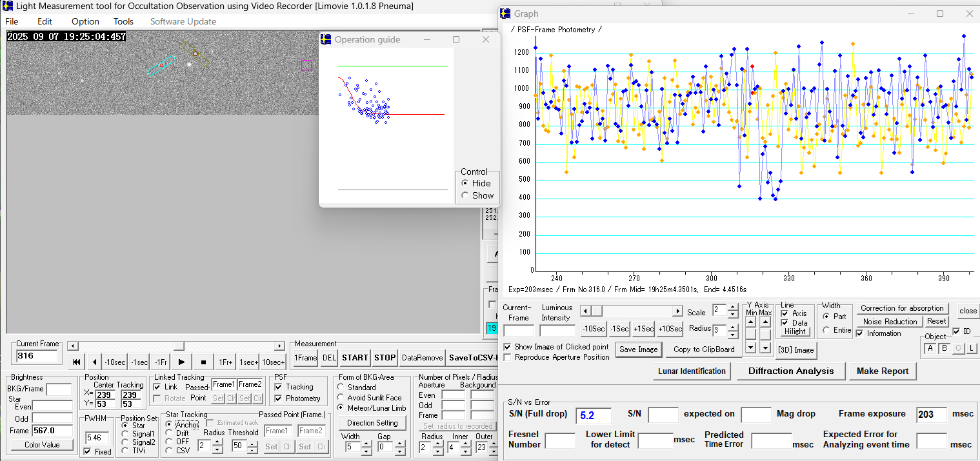Increase the graph Scale spinner value

tap(732, 308)
